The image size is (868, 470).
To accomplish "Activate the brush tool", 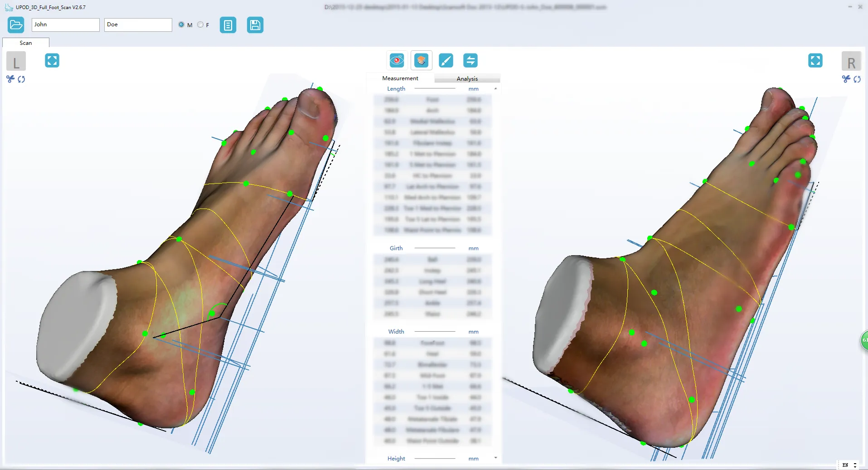I will coord(446,60).
